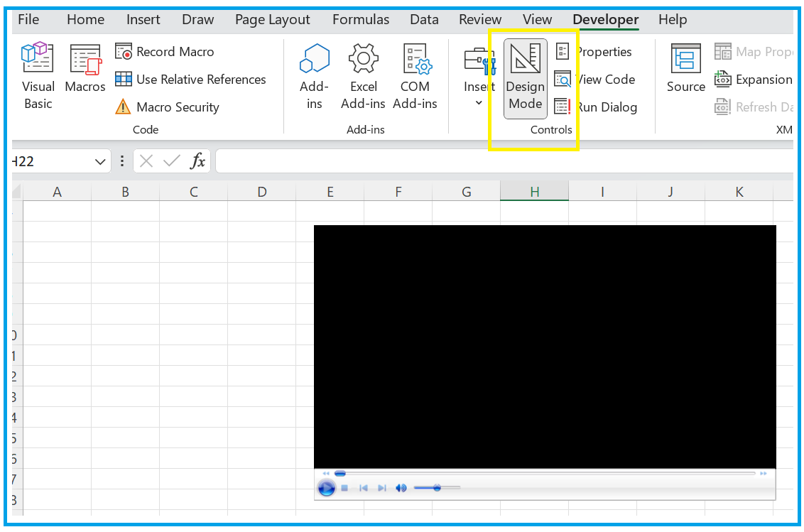
Task: Switch to the Insert tab
Action: pos(143,19)
